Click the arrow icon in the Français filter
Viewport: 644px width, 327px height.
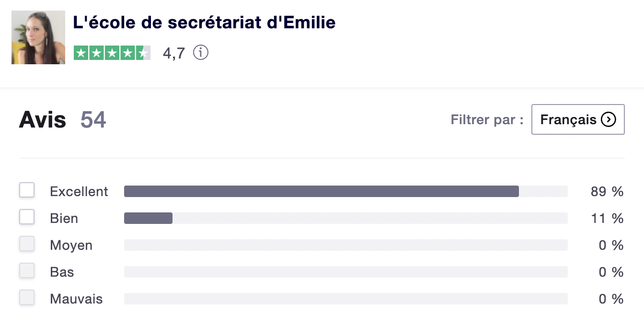608,119
